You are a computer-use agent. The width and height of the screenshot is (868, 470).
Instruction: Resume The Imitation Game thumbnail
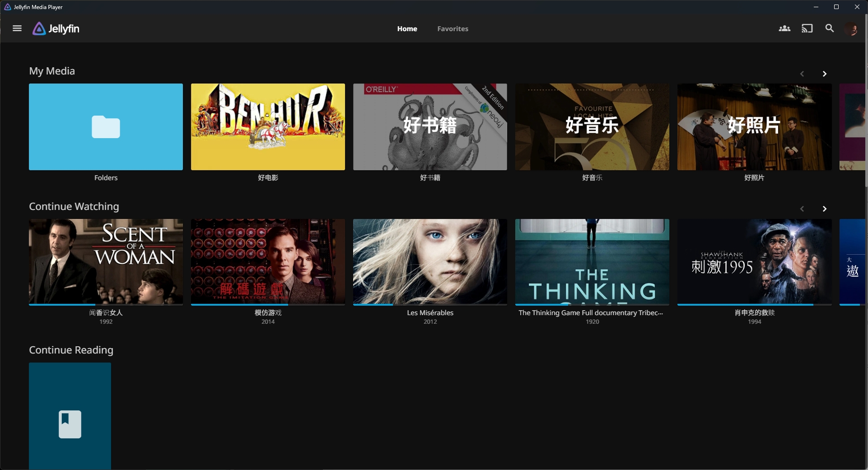pos(268,261)
